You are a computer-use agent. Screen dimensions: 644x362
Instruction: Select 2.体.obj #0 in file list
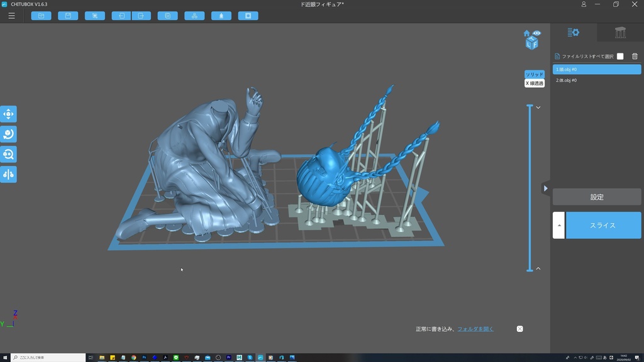click(x=597, y=80)
